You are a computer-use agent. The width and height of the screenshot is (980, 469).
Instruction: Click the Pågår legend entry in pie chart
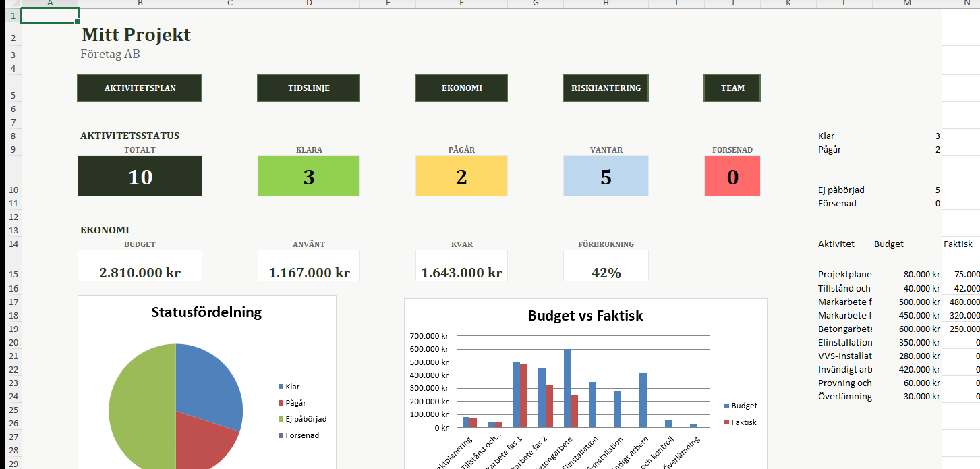tap(291, 403)
